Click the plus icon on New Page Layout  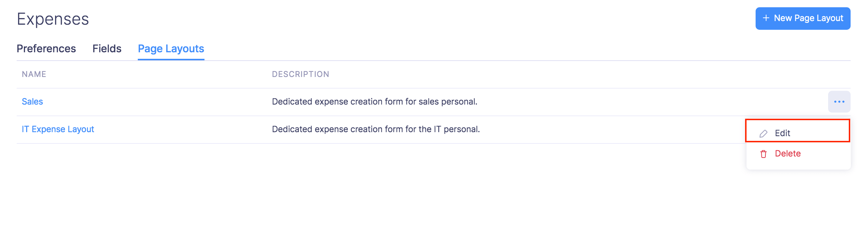pyautogui.click(x=766, y=18)
